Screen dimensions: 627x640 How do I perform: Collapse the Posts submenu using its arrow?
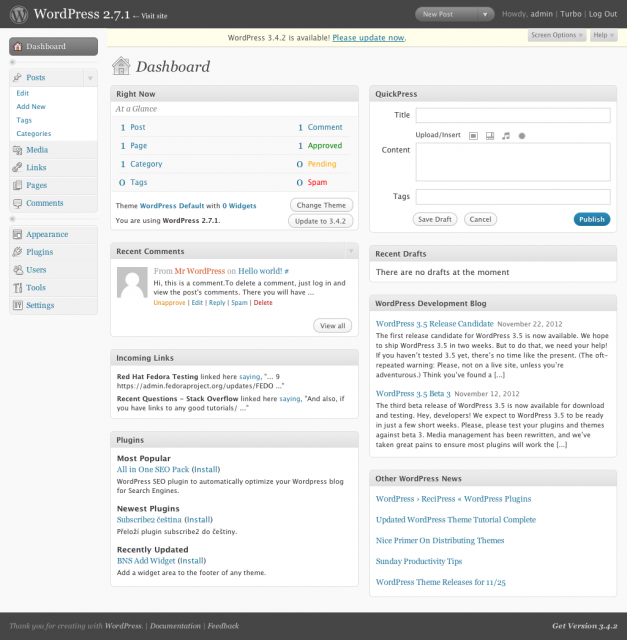90,77
